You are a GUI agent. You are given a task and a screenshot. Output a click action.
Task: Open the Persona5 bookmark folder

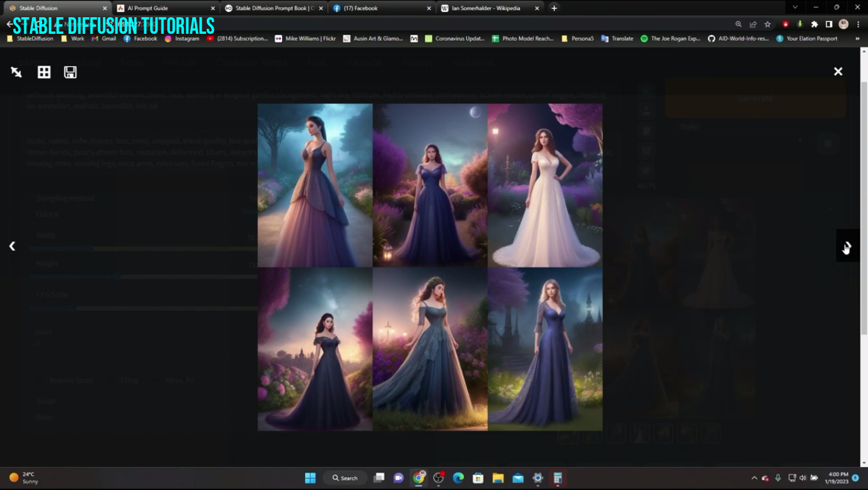[577, 38]
